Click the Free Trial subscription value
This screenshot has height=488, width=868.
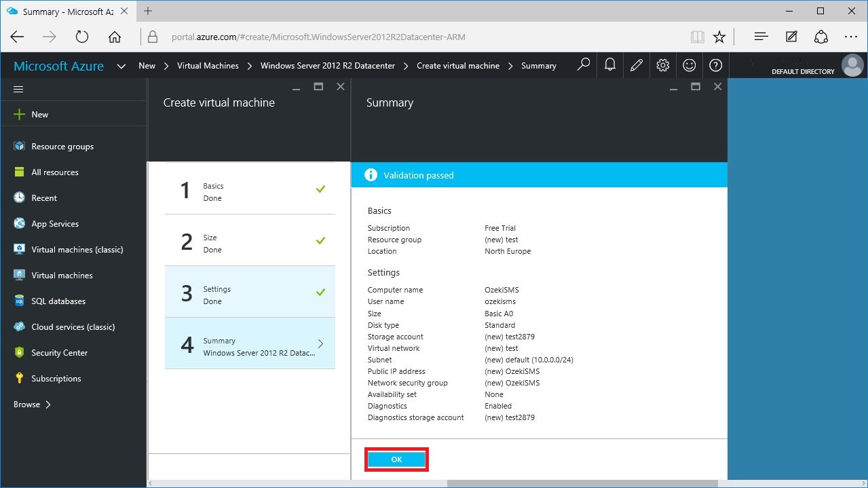coord(500,228)
